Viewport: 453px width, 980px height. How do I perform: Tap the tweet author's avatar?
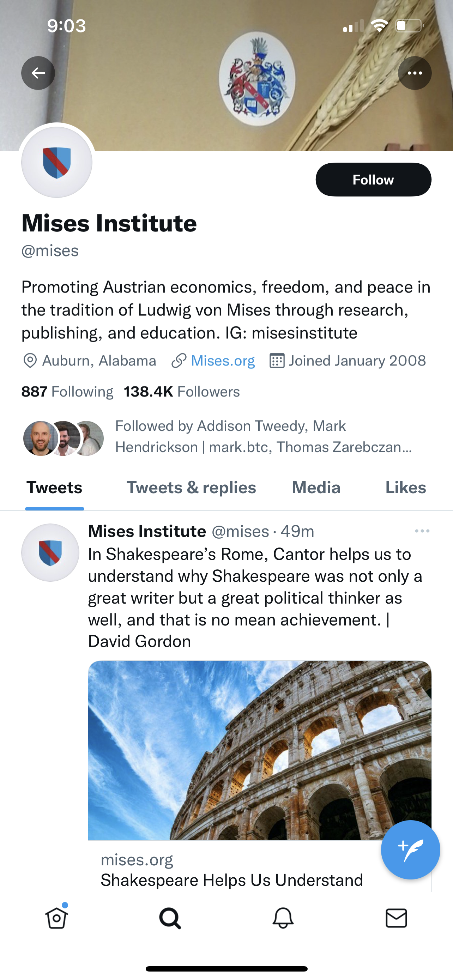point(50,552)
